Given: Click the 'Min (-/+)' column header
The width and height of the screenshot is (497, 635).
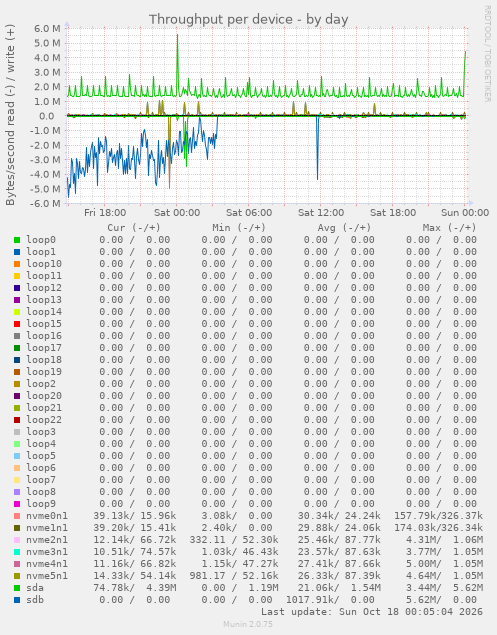Looking at the screenshot, I should click(x=239, y=228).
